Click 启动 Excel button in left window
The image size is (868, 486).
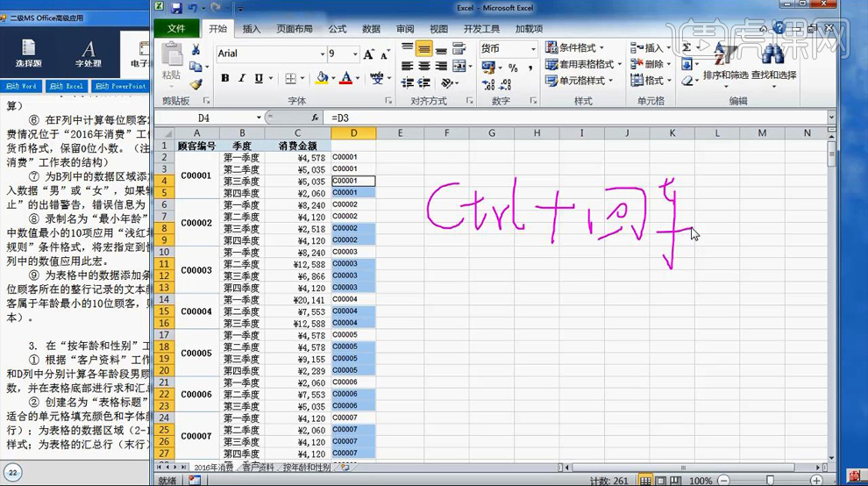click(66, 86)
